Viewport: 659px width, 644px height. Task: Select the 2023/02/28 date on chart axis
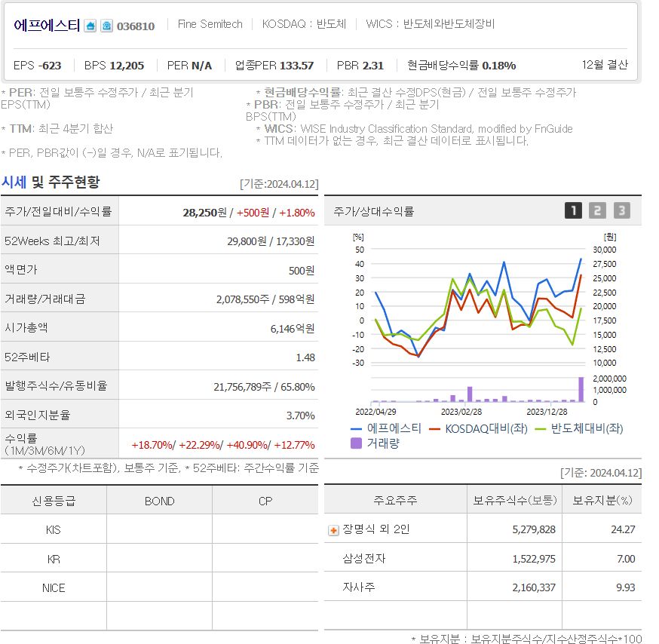461,412
